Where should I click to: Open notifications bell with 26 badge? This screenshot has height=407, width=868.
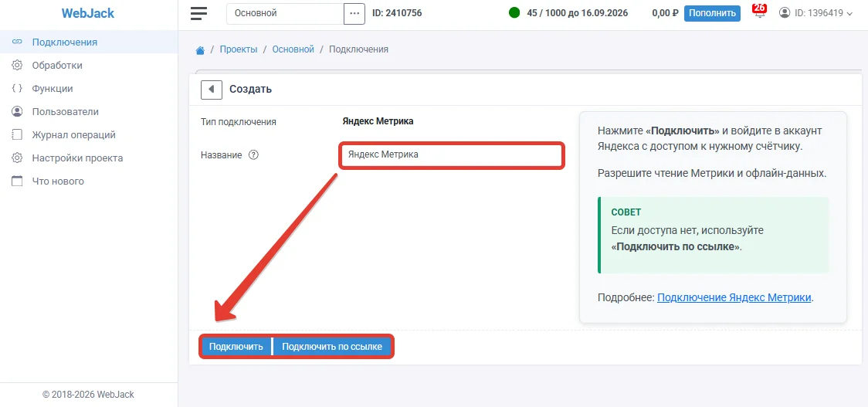pos(760,12)
